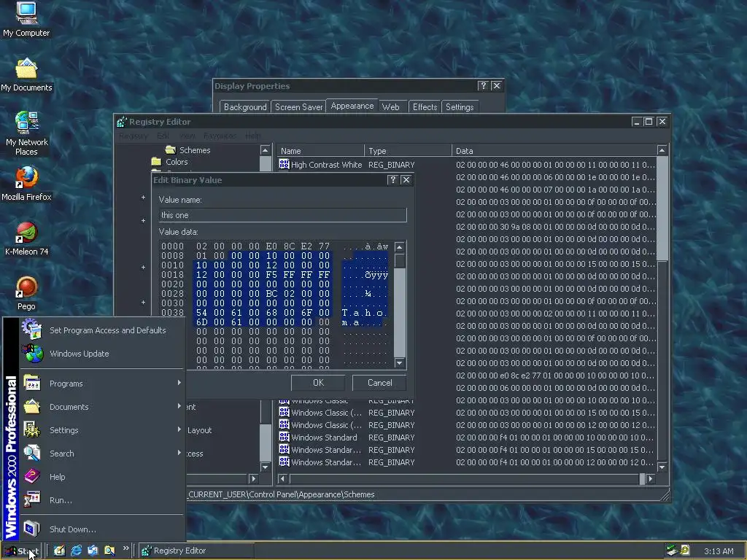Click the registry tree horizontal scroll right arrow

tap(253, 478)
